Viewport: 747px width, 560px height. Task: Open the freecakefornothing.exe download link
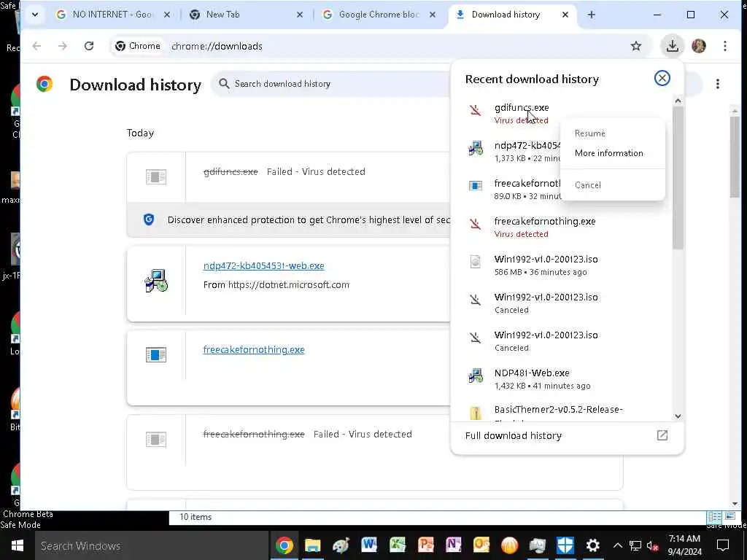tap(253, 349)
